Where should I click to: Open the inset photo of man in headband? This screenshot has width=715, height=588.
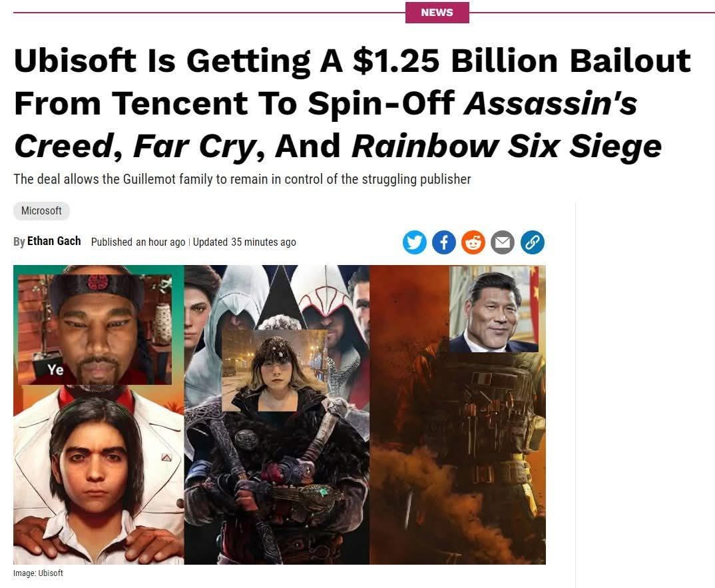pyautogui.click(x=95, y=330)
